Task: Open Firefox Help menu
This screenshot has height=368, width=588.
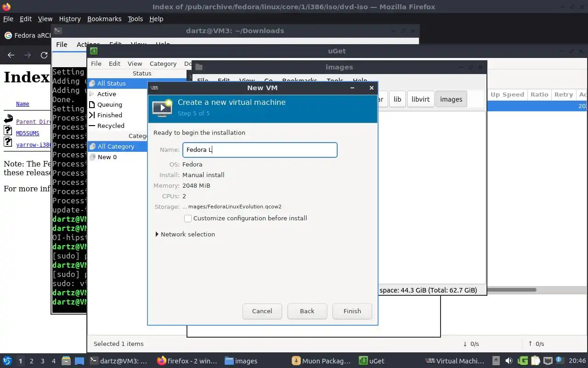Action: [156, 19]
